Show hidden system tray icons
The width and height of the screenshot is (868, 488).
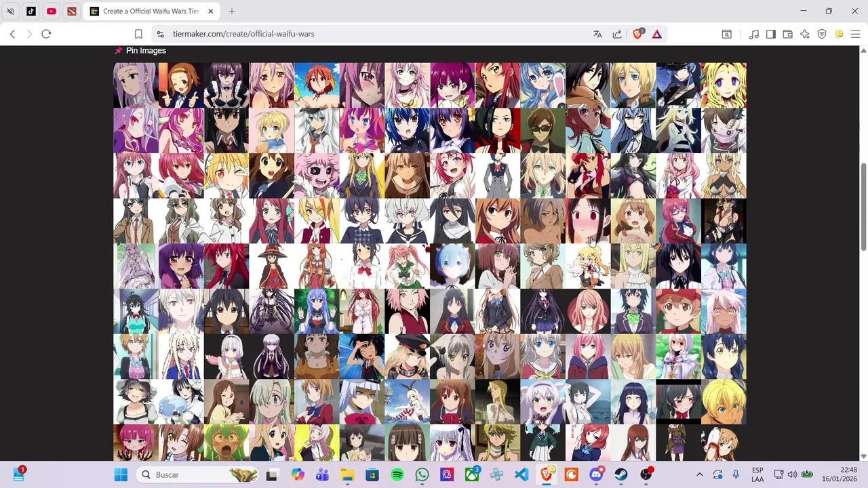click(x=700, y=474)
